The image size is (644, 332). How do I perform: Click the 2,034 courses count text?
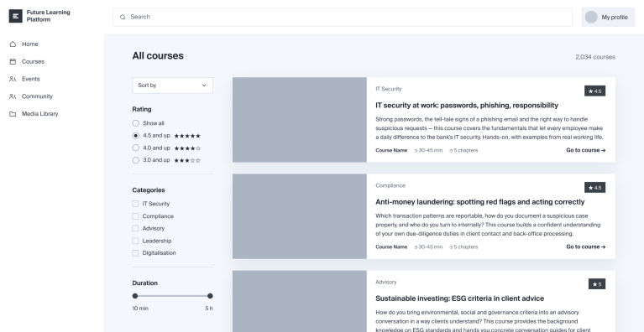[x=595, y=57]
